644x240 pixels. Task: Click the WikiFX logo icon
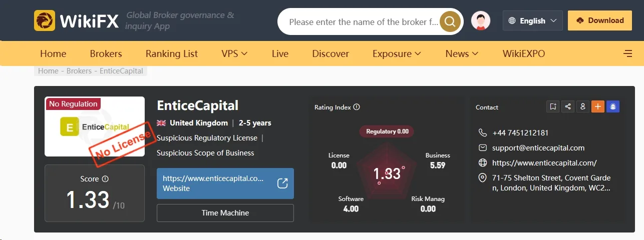click(x=45, y=20)
